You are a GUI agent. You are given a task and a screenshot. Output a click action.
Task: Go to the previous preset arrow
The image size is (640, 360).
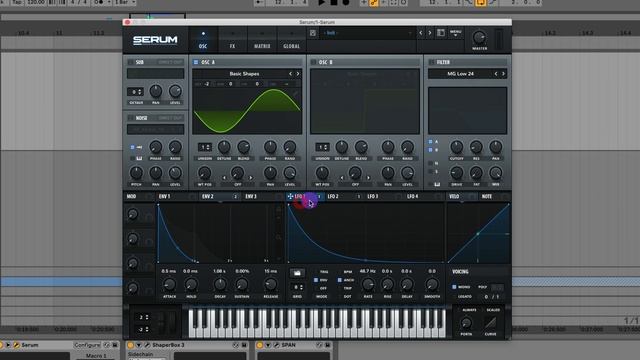pos(421,33)
